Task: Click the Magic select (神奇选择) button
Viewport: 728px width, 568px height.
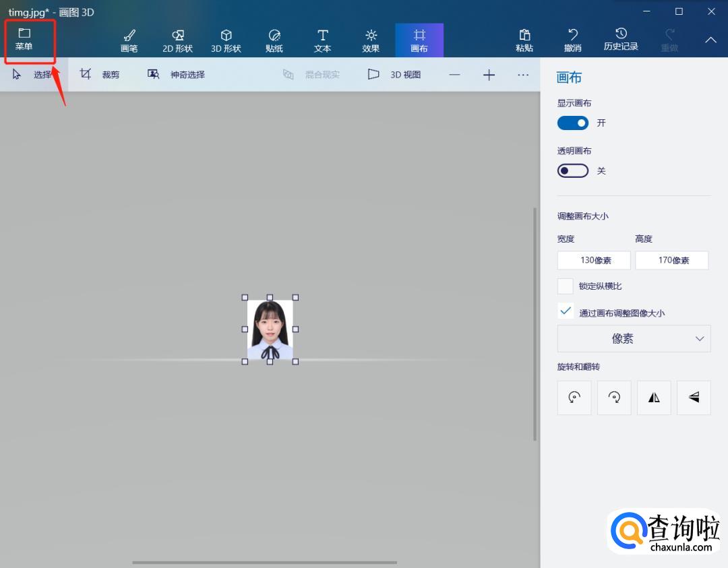Action: point(177,74)
